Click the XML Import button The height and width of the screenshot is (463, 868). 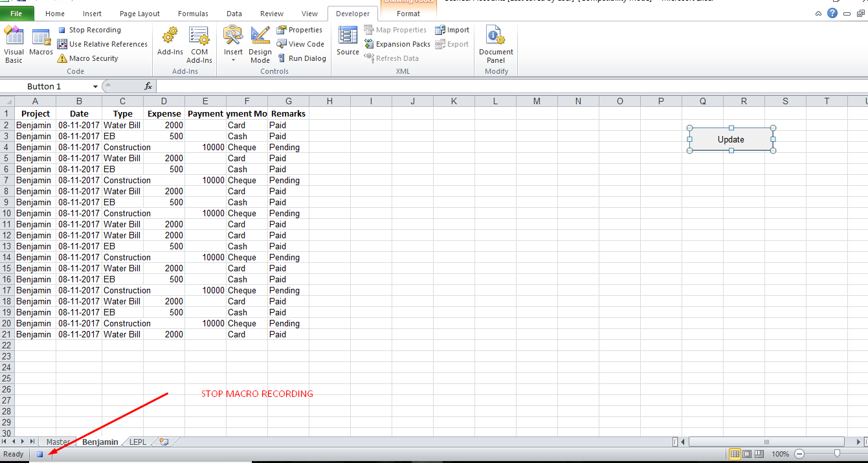[452, 30]
